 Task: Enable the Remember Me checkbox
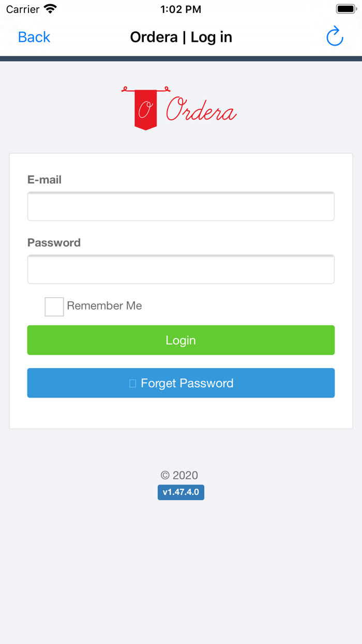(54, 306)
